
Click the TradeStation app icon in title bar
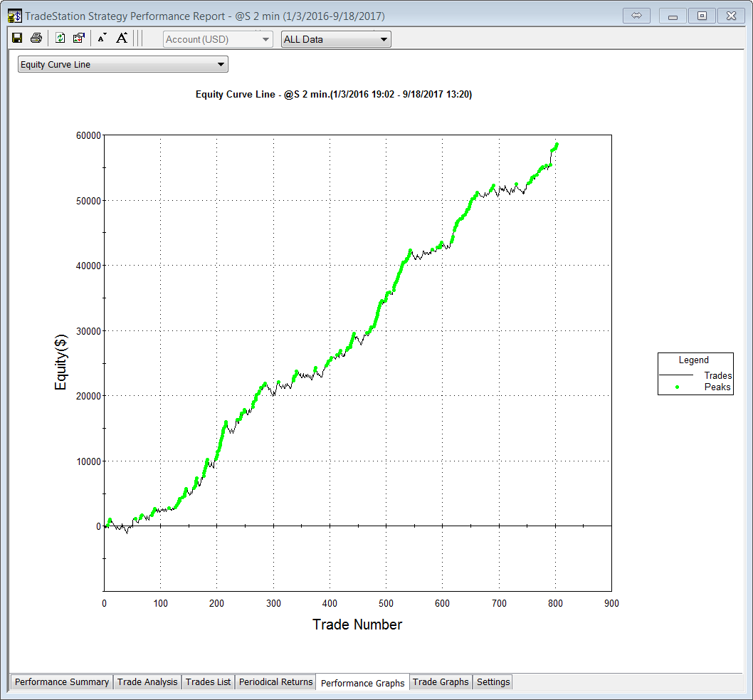click(14, 16)
